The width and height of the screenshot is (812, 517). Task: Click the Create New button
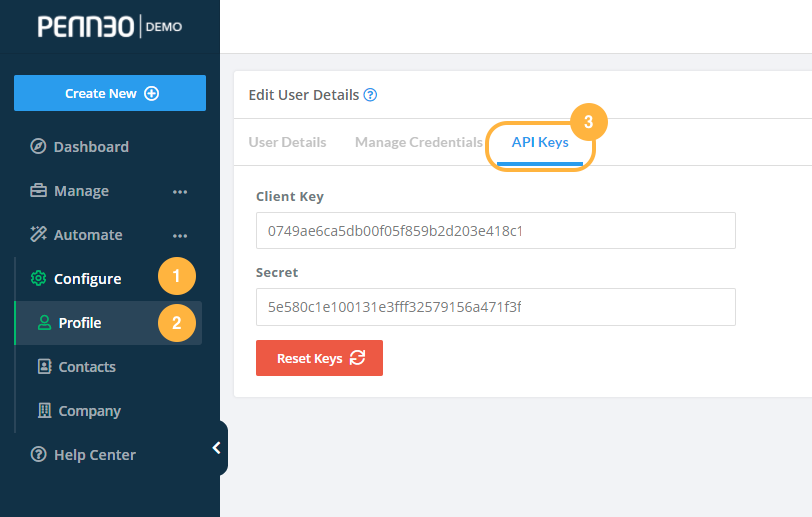pos(110,93)
